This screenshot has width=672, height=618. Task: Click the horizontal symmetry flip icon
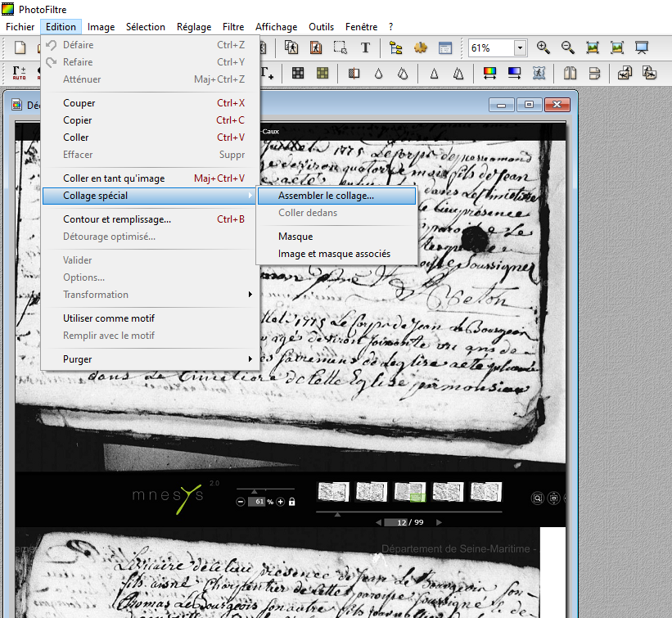571,74
